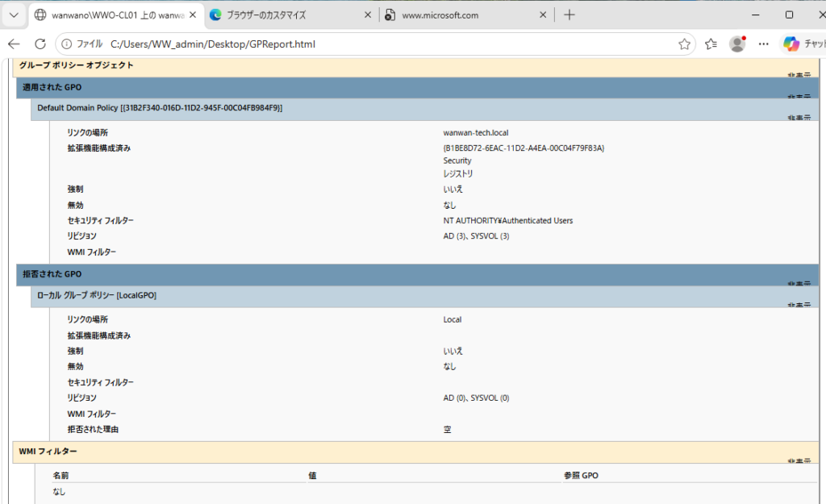This screenshot has height=504, width=826.
Task: Click the 名前 column header
Action: (60, 476)
